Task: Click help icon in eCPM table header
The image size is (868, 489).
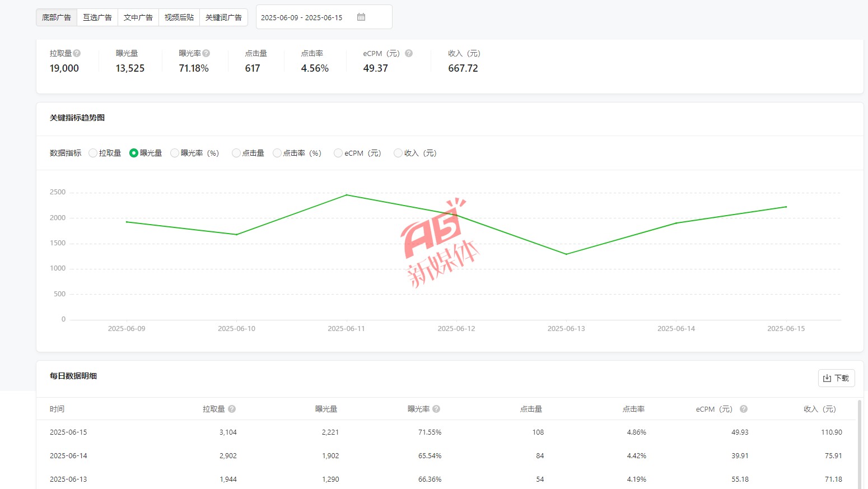Action: [744, 409]
